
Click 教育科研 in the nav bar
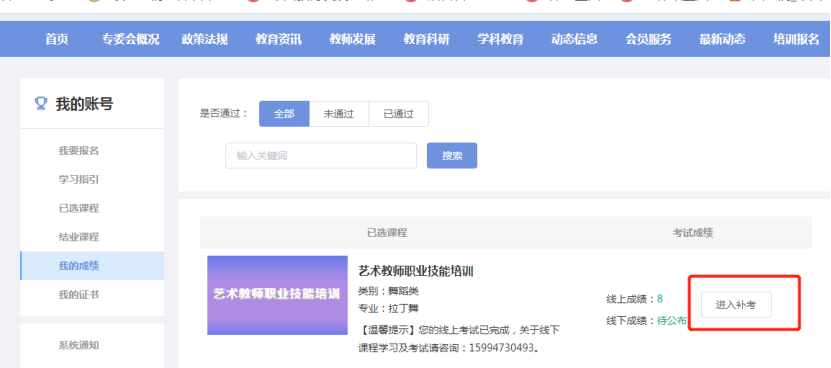tap(427, 39)
